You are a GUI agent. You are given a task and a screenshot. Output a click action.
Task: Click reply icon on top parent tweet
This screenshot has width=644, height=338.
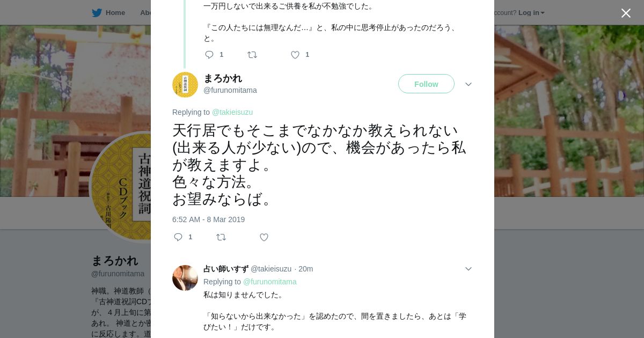pyautogui.click(x=209, y=55)
